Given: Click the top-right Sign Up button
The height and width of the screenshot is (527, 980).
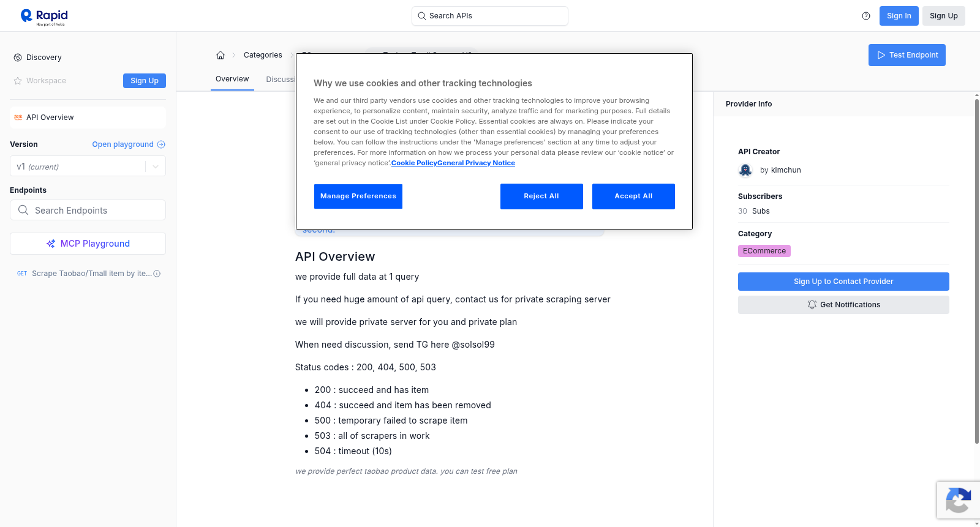Looking at the screenshot, I should (x=943, y=16).
